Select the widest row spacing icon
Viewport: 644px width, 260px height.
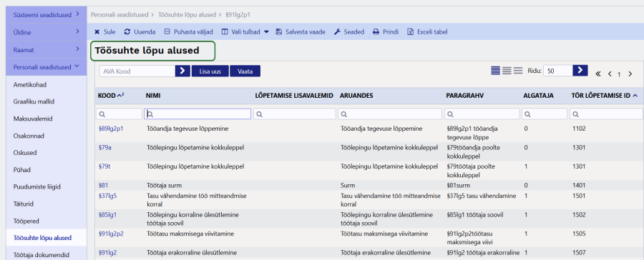pos(517,71)
